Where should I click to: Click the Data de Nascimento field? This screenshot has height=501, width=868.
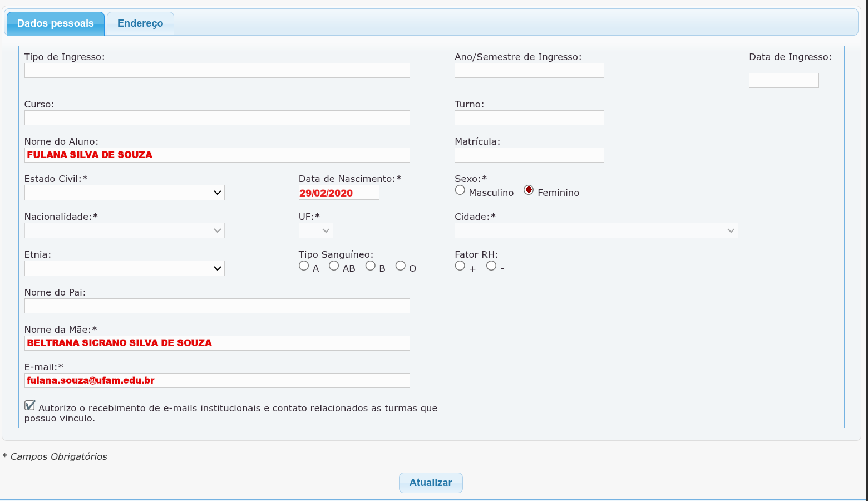[x=339, y=193]
